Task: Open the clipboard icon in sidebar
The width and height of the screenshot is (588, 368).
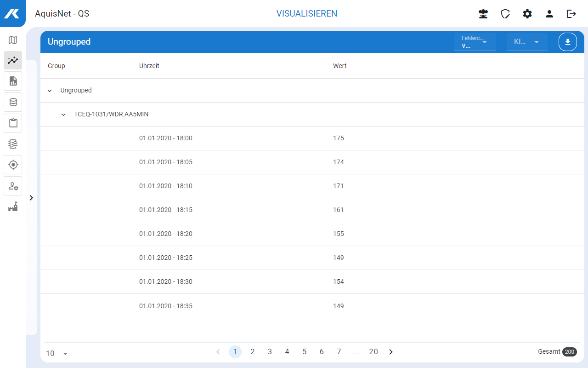Action: tap(13, 123)
